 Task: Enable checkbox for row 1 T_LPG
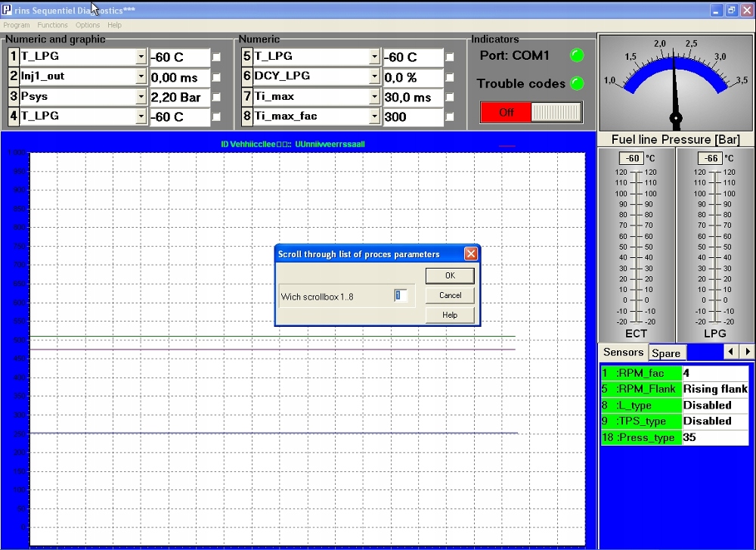point(217,57)
